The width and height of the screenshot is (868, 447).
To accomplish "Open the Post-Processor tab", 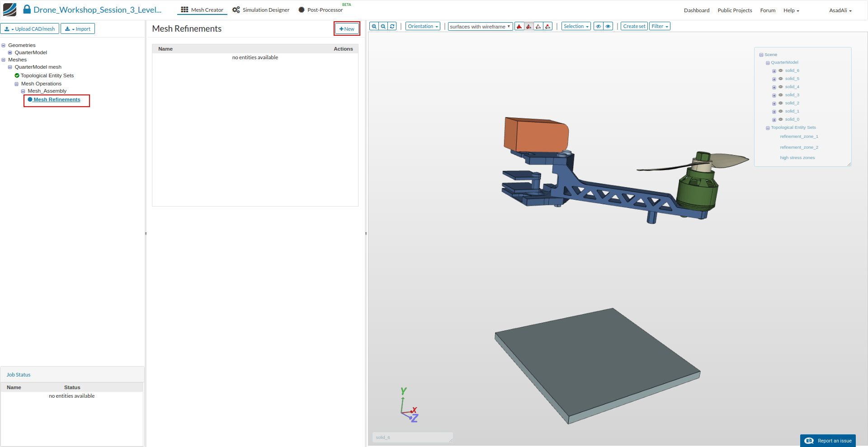I will pyautogui.click(x=321, y=10).
